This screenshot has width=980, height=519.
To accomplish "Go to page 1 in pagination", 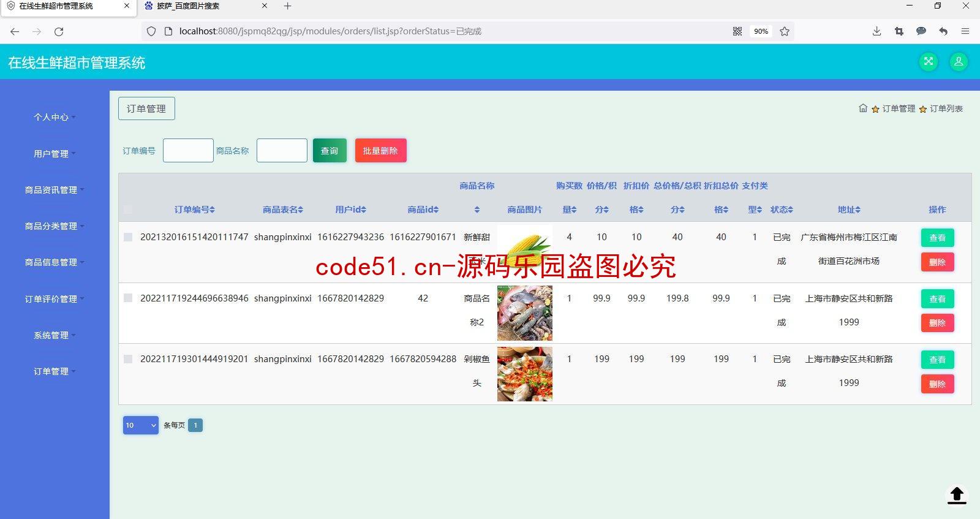I will coord(195,425).
